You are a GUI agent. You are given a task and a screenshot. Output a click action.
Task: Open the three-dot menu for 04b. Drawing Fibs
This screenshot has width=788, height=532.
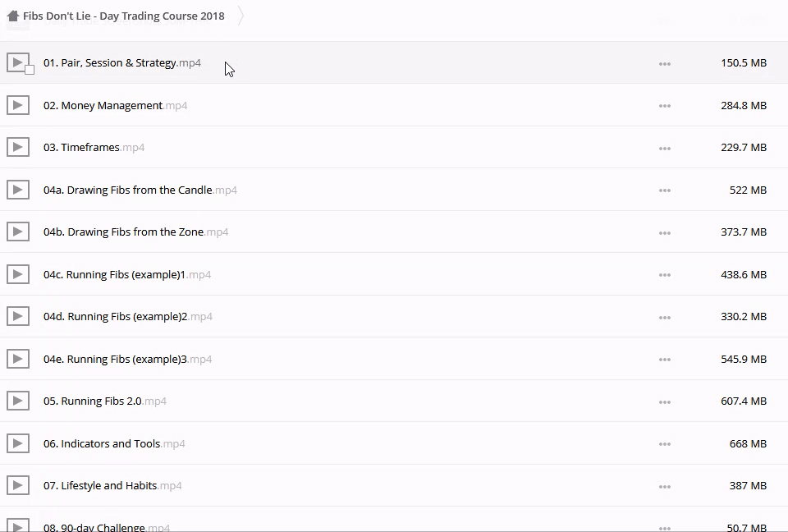[665, 232]
